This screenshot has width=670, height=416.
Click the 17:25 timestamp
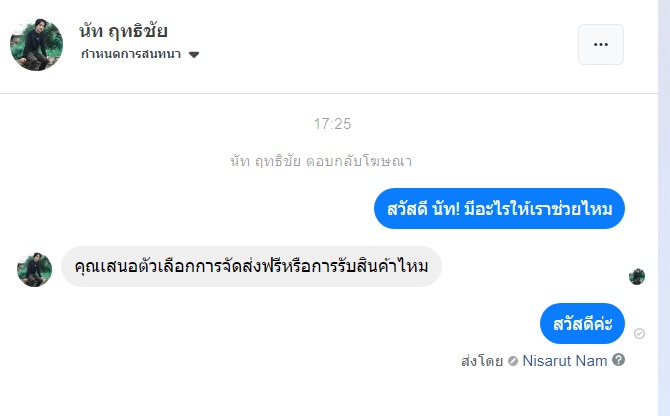[332, 125]
